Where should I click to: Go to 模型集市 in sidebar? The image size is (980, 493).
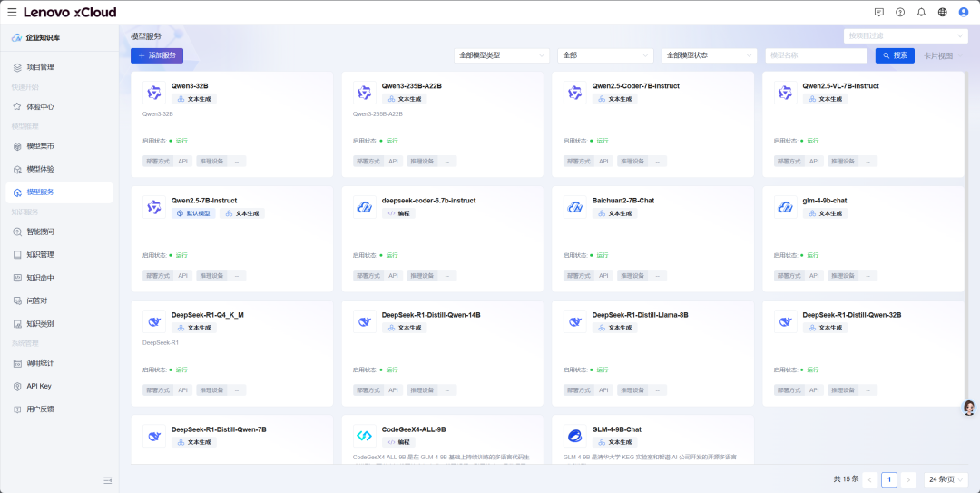coord(40,146)
